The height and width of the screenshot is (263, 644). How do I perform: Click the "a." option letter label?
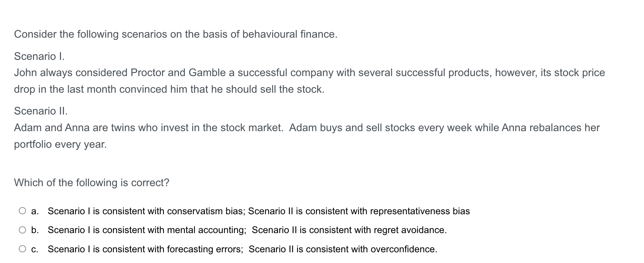(35, 211)
